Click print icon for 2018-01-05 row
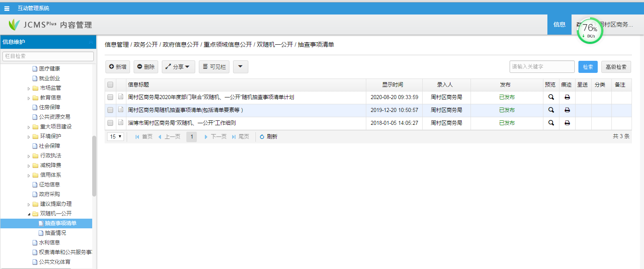 tap(567, 123)
